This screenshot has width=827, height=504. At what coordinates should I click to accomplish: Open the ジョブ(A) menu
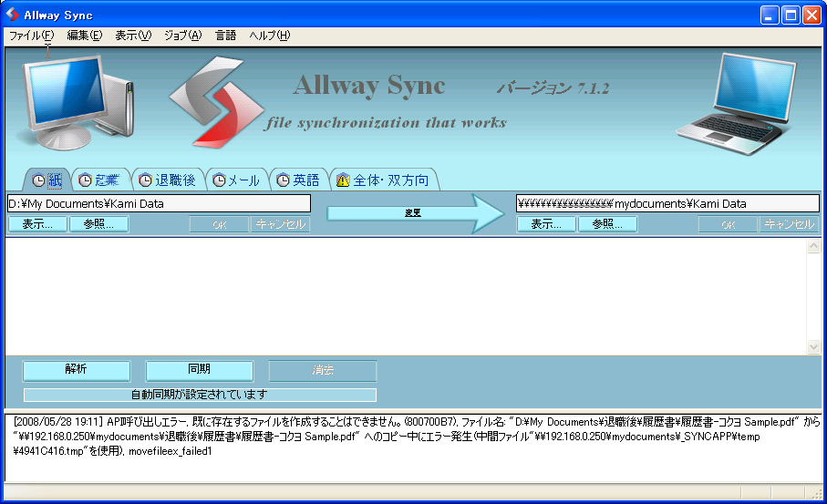pos(182,36)
